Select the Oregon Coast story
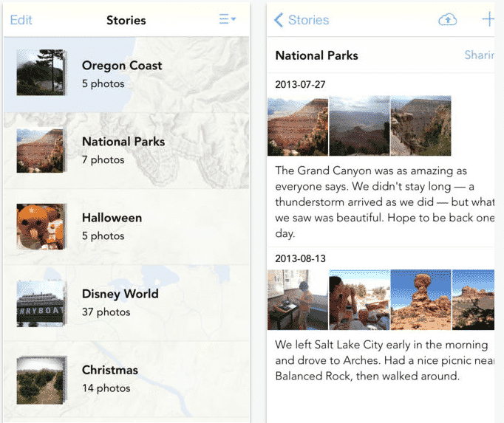This screenshot has height=423, width=504. click(x=122, y=73)
